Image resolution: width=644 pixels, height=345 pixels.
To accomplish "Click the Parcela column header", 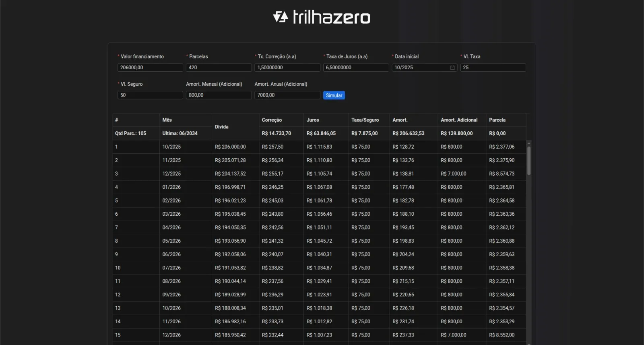I will coord(497,120).
